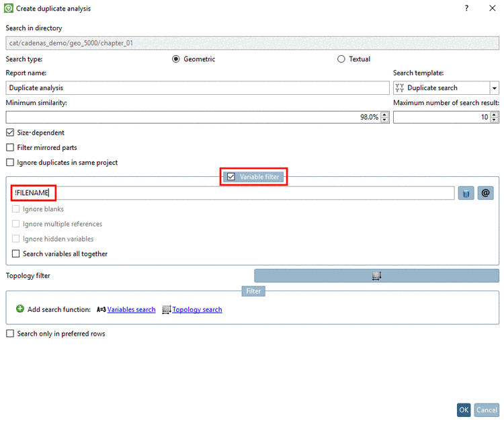Increase maximum number of search results

point(494,114)
